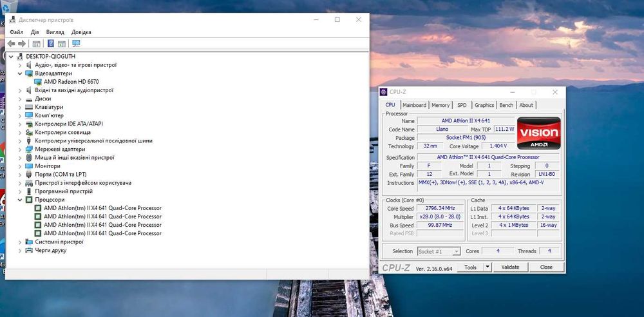This screenshot has width=644, height=317.
Task: Switch to the Bench tab in CPU-Z
Action: point(506,105)
